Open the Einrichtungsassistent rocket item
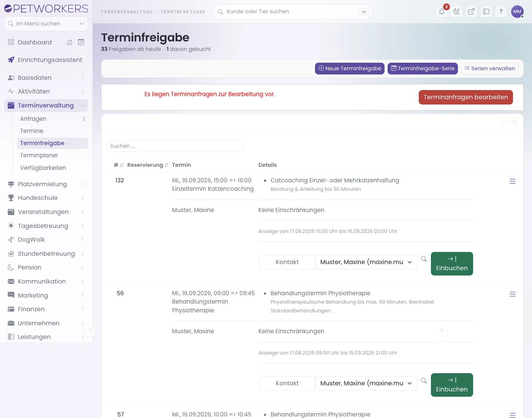Screen dimensions: 532x418 pos(46,60)
